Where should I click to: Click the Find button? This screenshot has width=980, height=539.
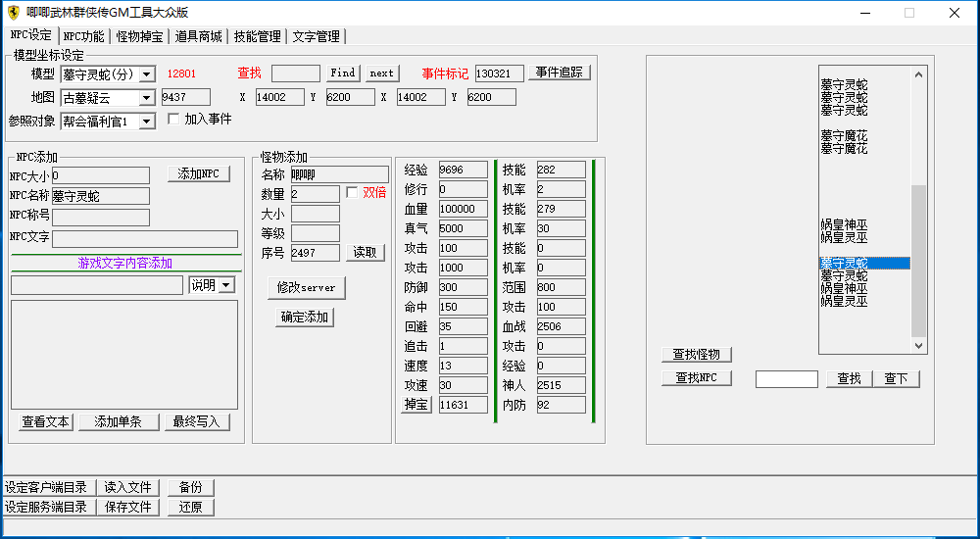point(343,73)
